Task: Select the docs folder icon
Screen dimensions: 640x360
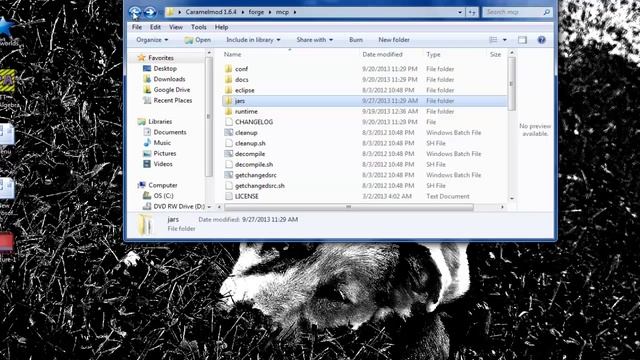Action: point(229,80)
